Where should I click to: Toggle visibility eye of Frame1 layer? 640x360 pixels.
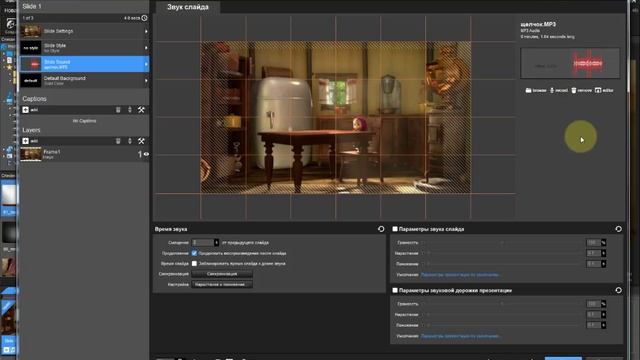point(146,154)
